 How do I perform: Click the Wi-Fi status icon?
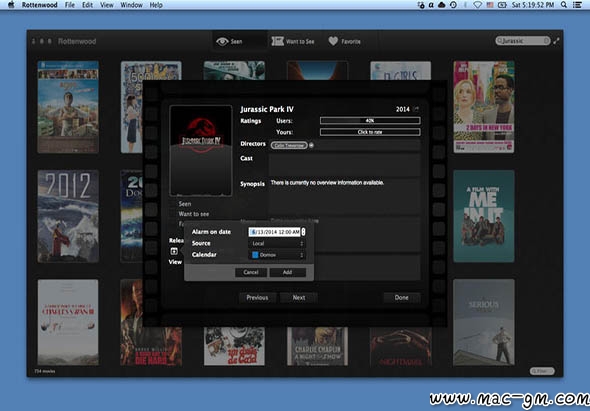(477, 5)
